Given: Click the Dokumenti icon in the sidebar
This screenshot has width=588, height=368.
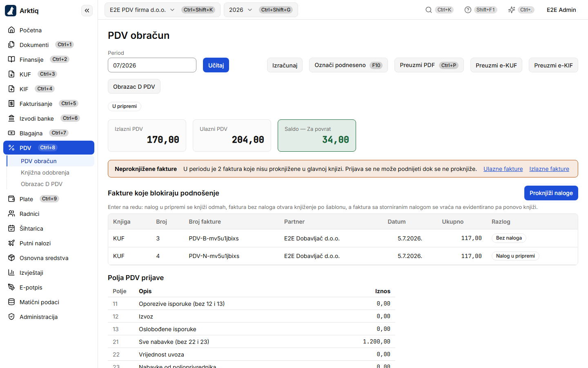Looking at the screenshot, I should (x=11, y=45).
